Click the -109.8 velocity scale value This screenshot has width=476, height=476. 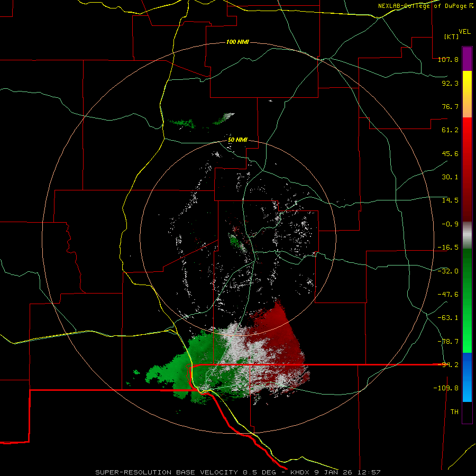[446, 388]
